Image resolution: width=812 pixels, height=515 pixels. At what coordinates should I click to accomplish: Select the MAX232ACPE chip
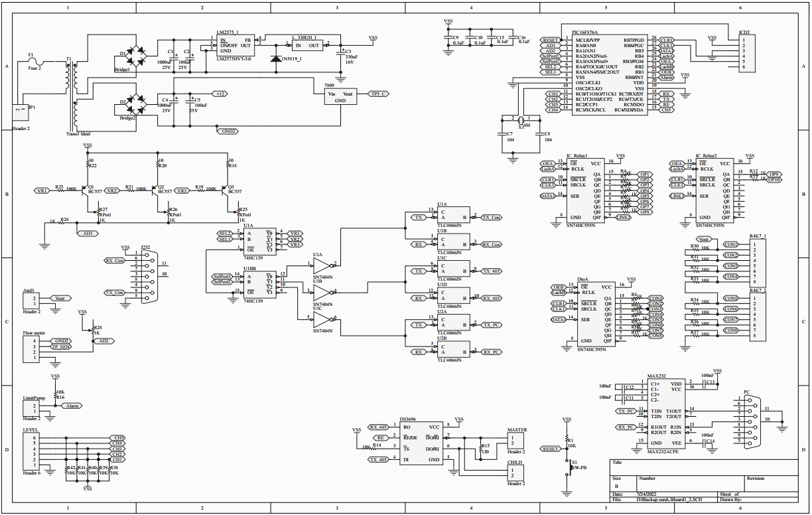[x=665, y=414]
